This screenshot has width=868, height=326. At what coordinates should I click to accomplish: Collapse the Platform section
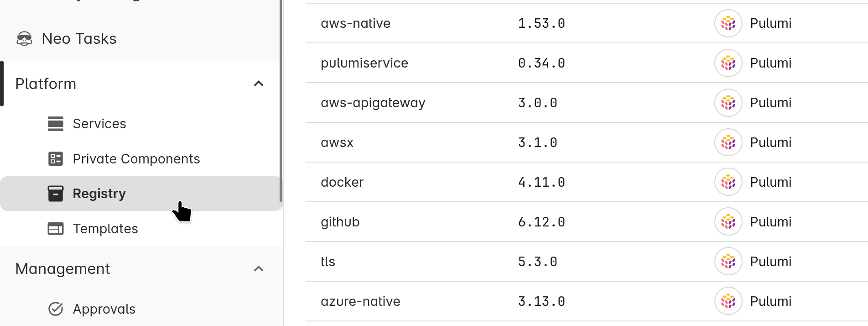click(x=259, y=84)
